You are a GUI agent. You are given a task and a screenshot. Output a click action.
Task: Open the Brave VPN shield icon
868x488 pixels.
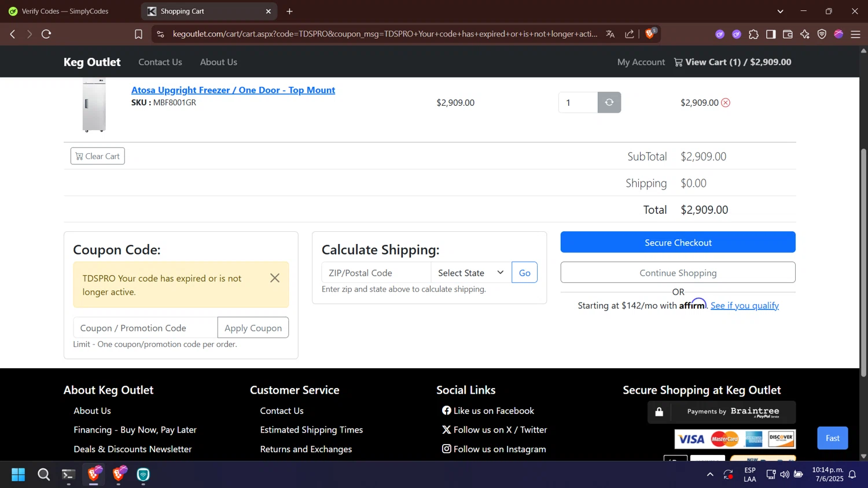coord(822,34)
